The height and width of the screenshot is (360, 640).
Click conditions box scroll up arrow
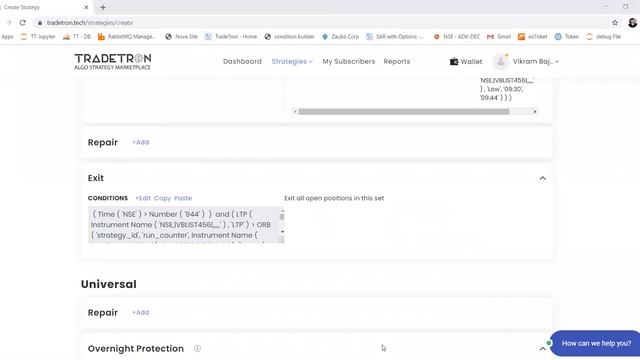282,211
